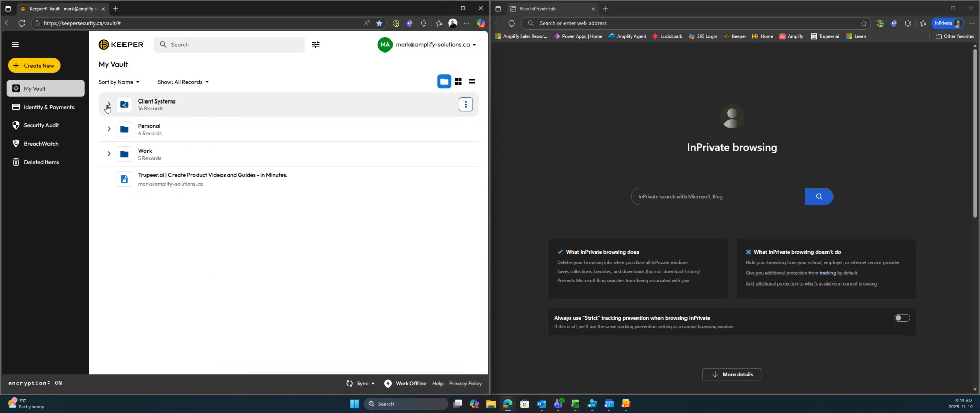Toggle Strict tracking prevention switch
Image resolution: width=980 pixels, height=413 pixels.
click(902, 318)
